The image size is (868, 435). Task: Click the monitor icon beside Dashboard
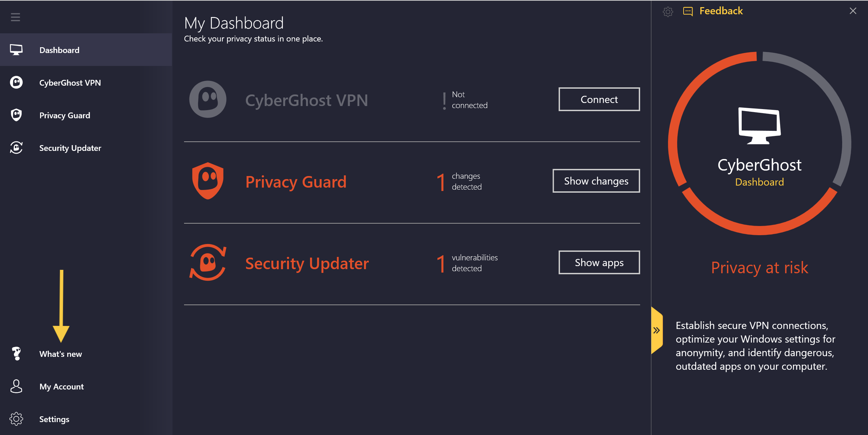pyautogui.click(x=16, y=50)
